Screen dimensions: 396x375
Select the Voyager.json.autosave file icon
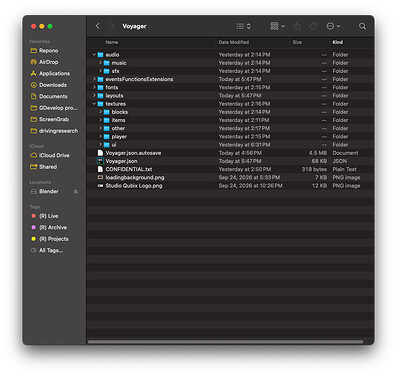tap(100, 153)
